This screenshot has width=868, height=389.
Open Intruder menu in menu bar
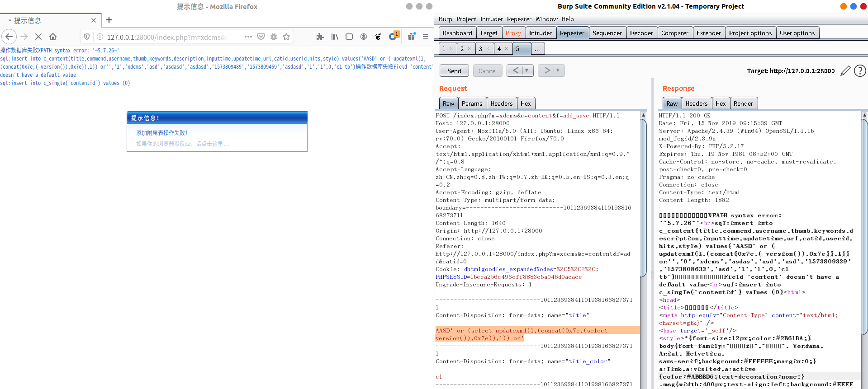[x=491, y=19]
